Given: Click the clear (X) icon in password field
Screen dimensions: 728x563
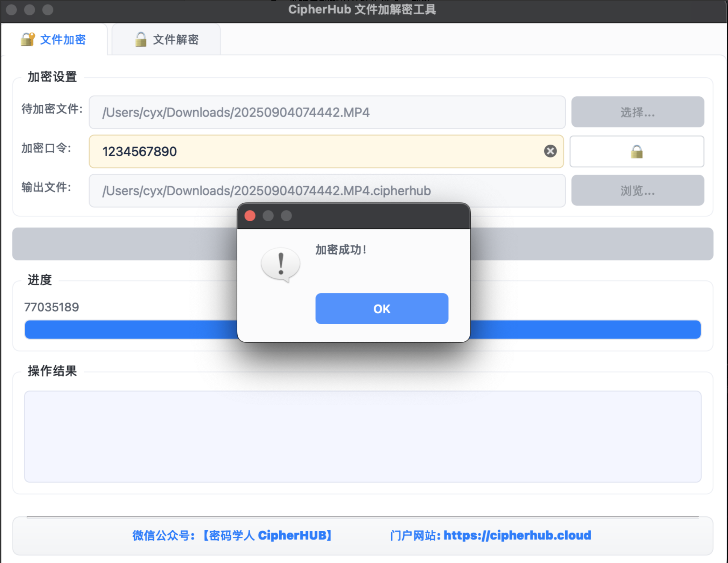Looking at the screenshot, I should (549, 151).
